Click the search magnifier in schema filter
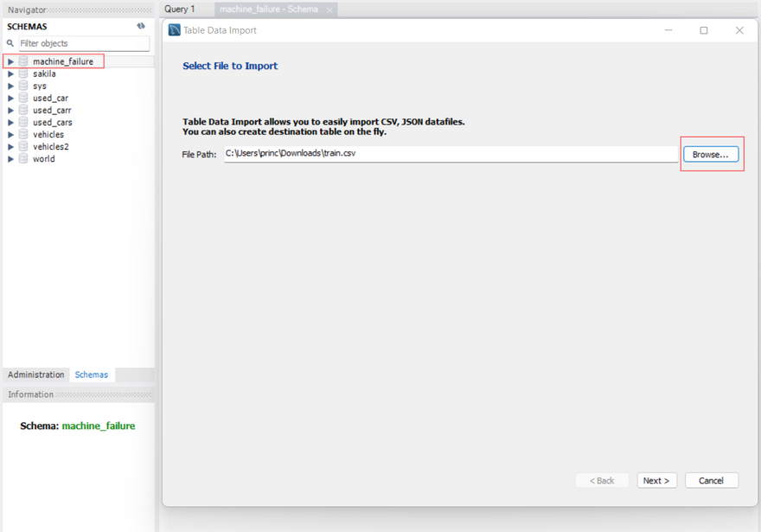The height and width of the screenshot is (532, 761). 10,43
